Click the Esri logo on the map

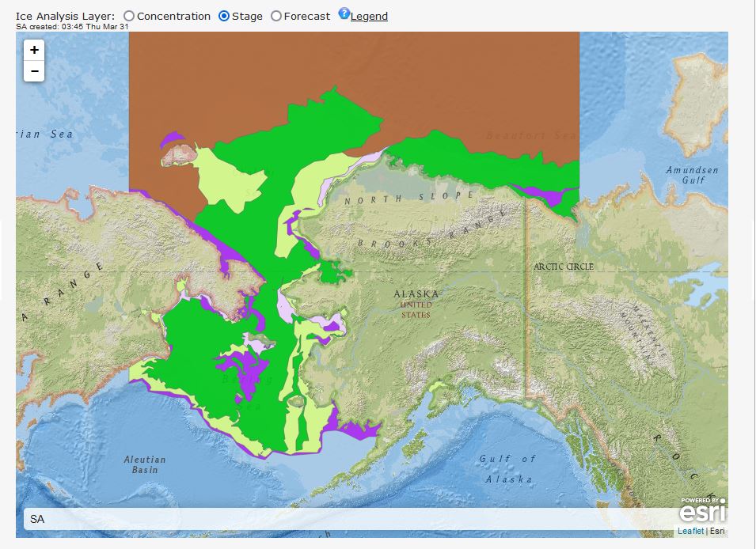[701, 510]
